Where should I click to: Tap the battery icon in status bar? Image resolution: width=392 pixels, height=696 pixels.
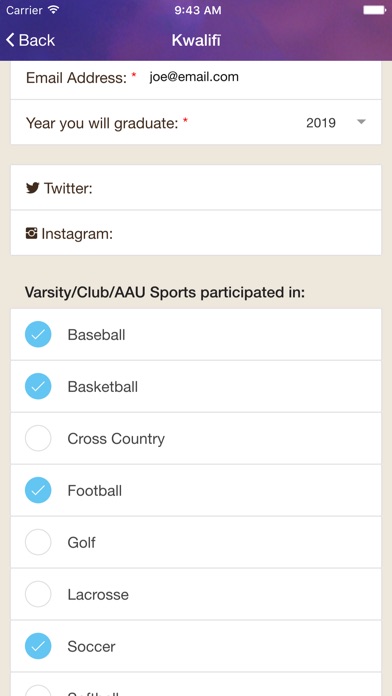[x=374, y=10]
